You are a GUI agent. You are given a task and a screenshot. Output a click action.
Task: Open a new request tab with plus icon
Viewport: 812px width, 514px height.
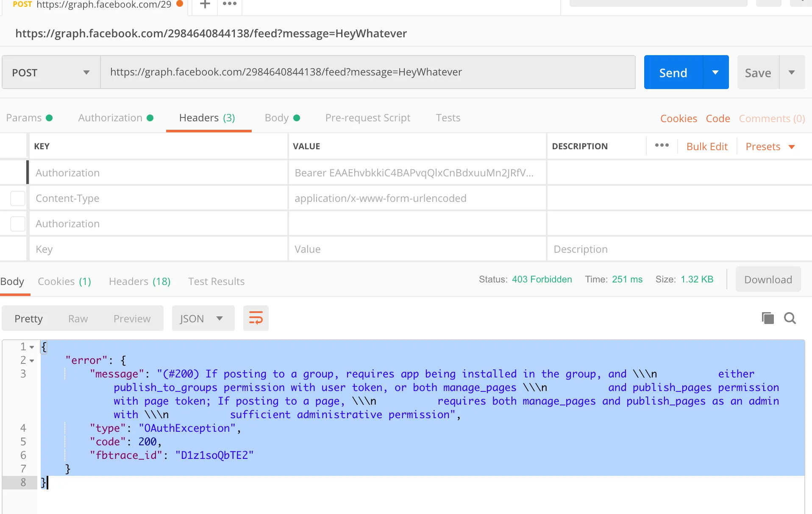pyautogui.click(x=205, y=5)
